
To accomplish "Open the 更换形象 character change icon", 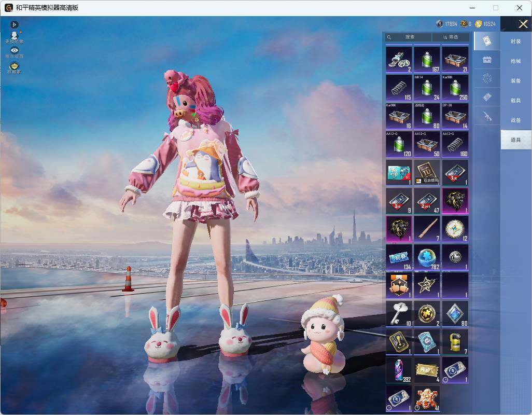I will pos(14,37).
